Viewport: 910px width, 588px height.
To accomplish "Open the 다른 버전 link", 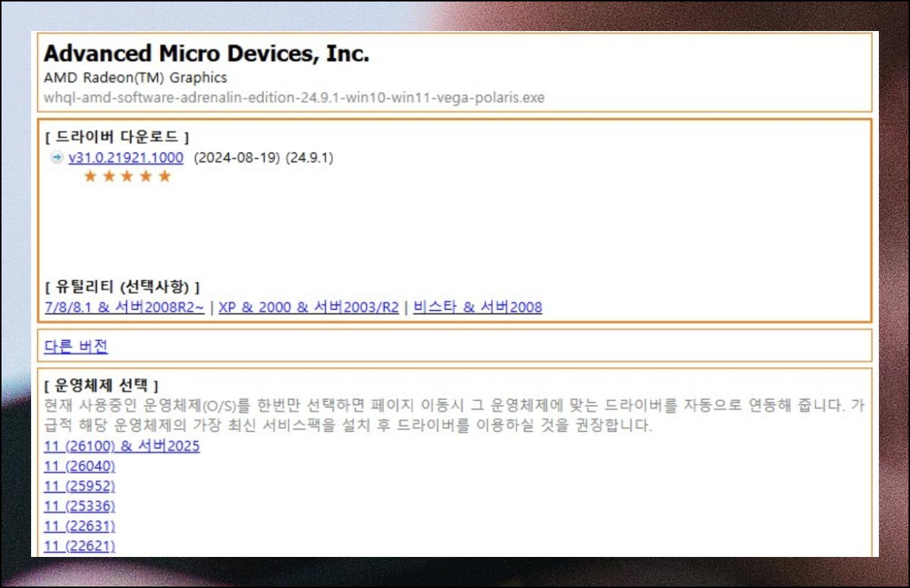I will (76, 346).
